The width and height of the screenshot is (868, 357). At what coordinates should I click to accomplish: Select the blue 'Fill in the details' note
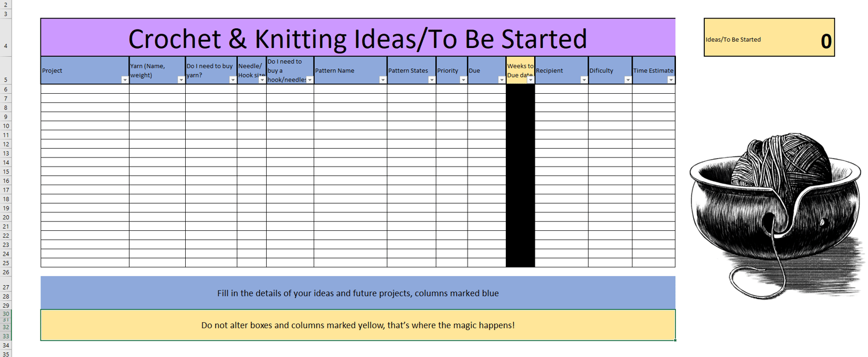358,293
